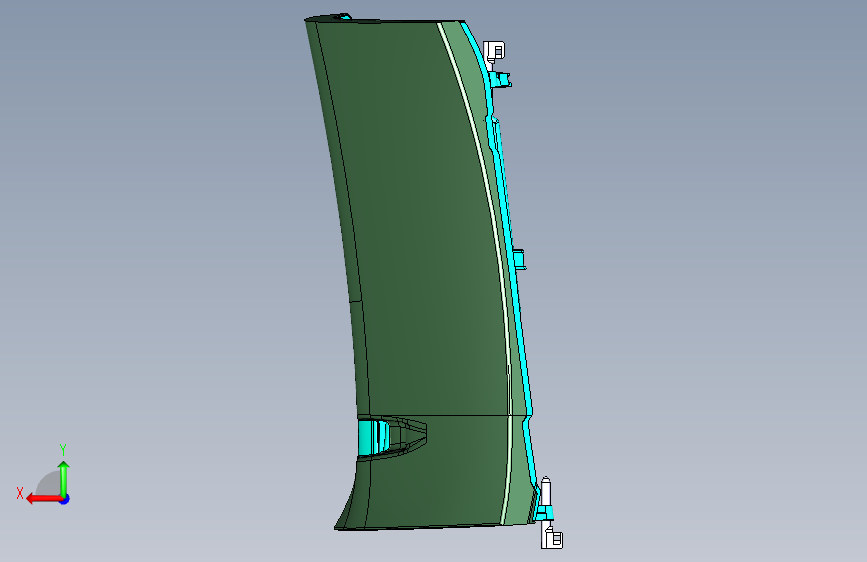Click the blue Z axis dot of triad
This screenshot has width=867, height=562.
click(65, 499)
